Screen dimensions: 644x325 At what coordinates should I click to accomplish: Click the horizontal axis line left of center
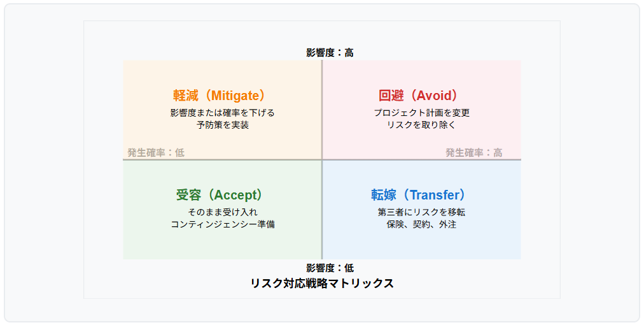pos(222,159)
